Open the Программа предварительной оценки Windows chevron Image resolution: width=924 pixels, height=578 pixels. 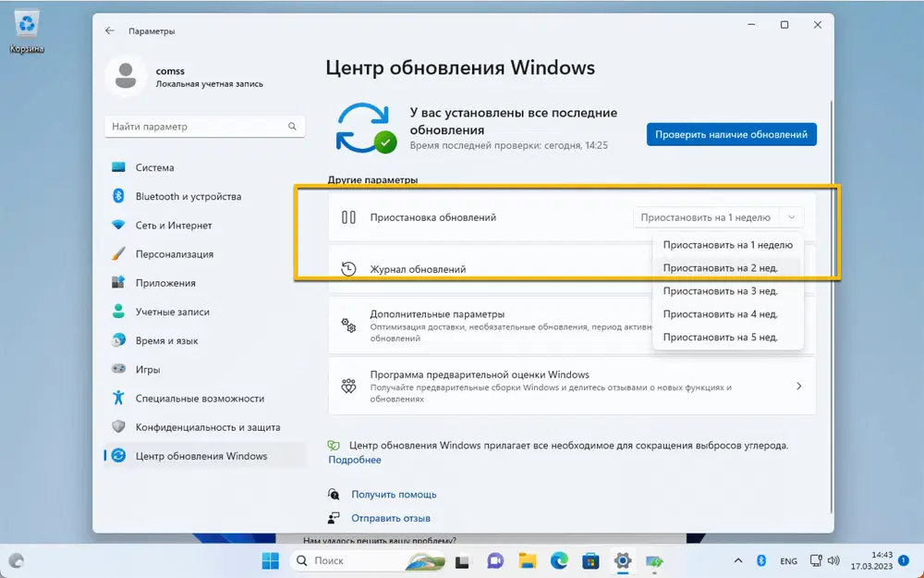tap(798, 386)
